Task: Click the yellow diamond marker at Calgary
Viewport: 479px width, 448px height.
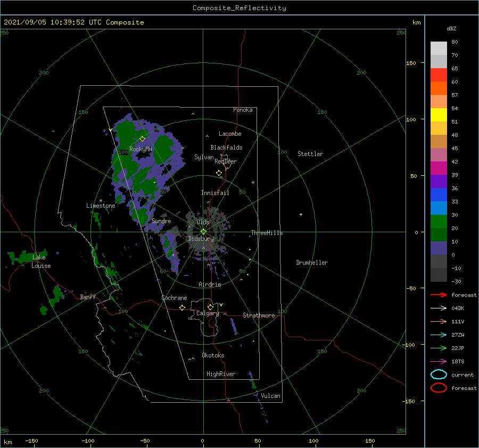Action: (x=210, y=307)
